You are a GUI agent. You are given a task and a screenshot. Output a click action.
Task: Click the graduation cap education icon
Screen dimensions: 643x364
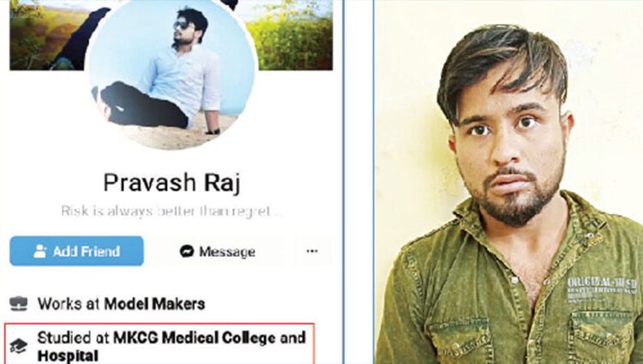(19, 345)
